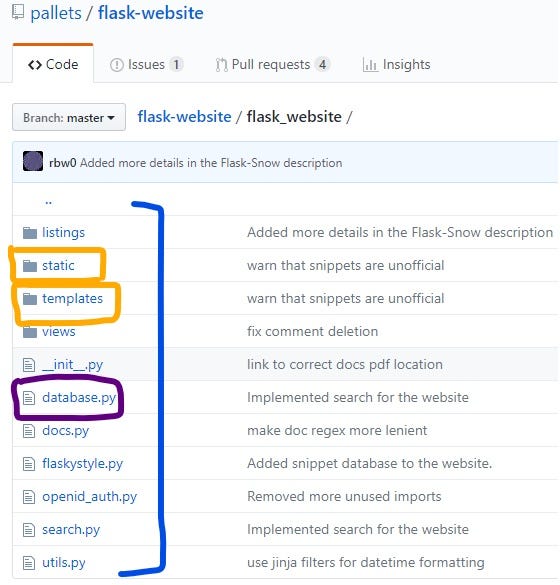Go to flask-website breadcrumb link
The image size is (560, 585).
[184, 117]
